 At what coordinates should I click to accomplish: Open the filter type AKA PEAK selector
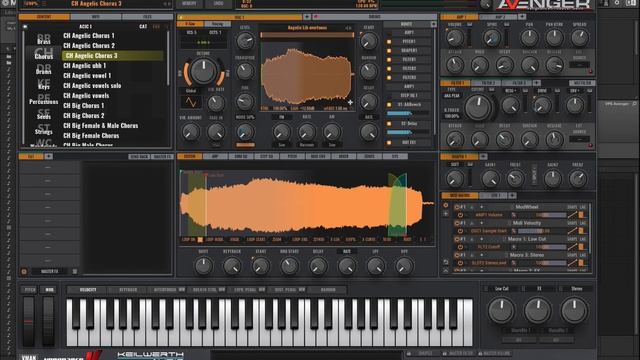click(x=452, y=96)
